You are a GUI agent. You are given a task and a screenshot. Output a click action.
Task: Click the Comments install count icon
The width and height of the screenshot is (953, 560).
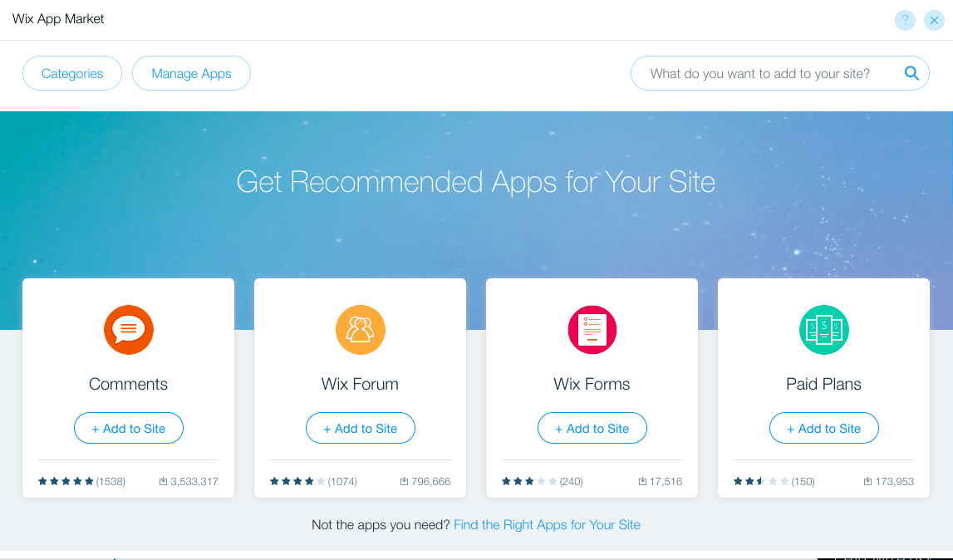tap(163, 481)
